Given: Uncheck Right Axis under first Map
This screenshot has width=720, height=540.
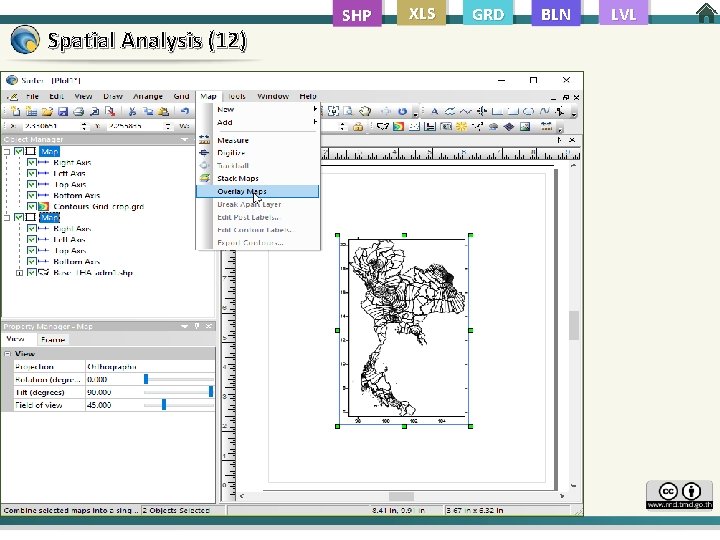Looking at the screenshot, I should 32,163.
